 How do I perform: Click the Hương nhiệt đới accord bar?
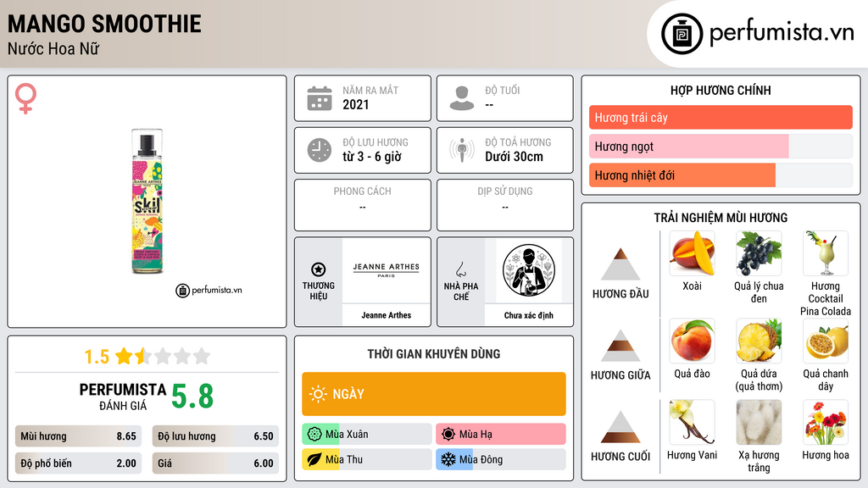tap(721, 175)
